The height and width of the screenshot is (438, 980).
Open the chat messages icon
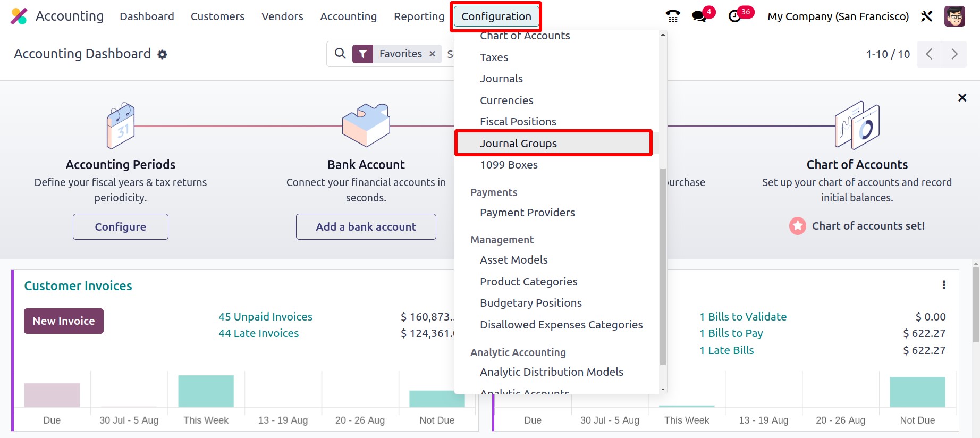(x=699, y=16)
